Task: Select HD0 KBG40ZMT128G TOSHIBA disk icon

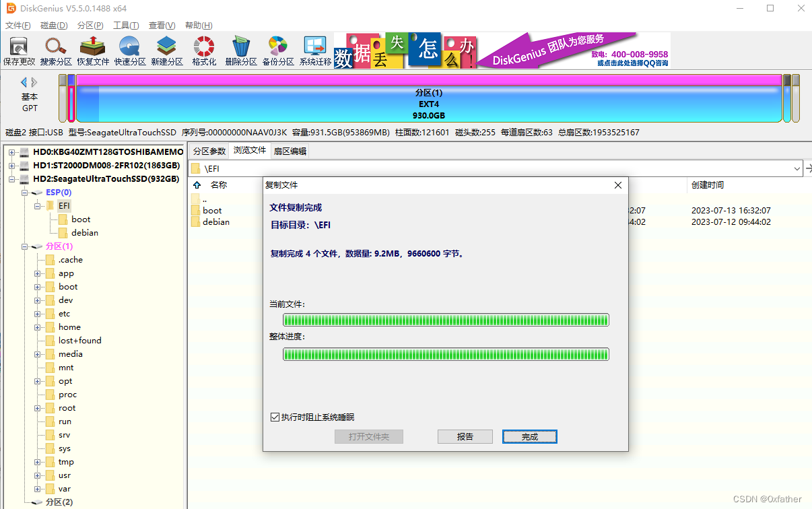Action: pyautogui.click(x=24, y=152)
